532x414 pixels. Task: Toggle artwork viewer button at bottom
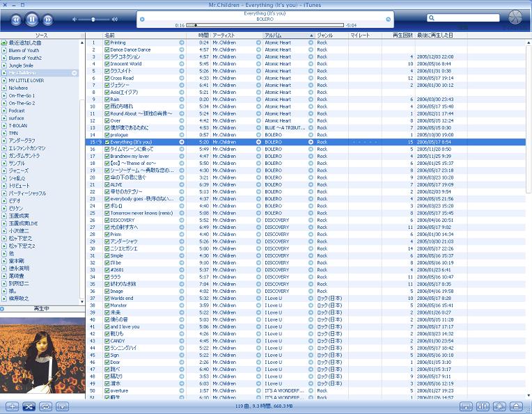tap(62, 406)
